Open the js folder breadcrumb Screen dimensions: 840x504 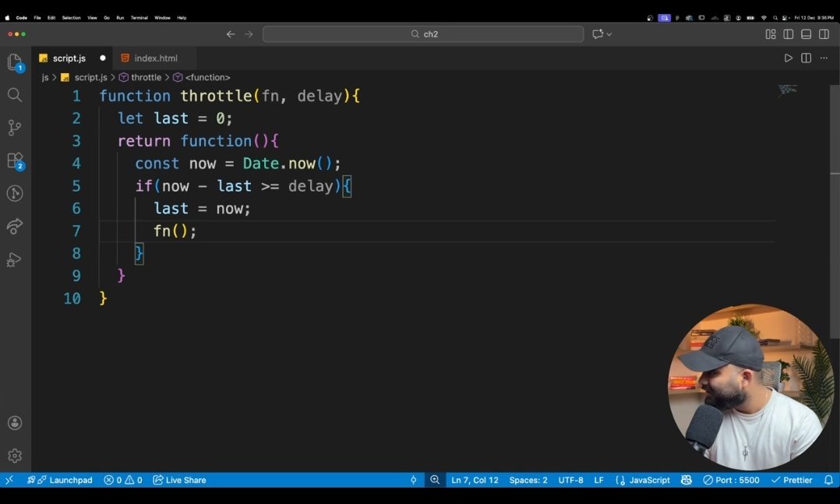45,77
